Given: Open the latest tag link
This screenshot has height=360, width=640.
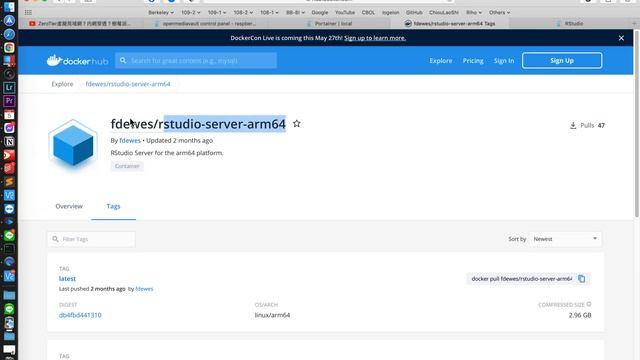Looking at the screenshot, I should [67, 278].
